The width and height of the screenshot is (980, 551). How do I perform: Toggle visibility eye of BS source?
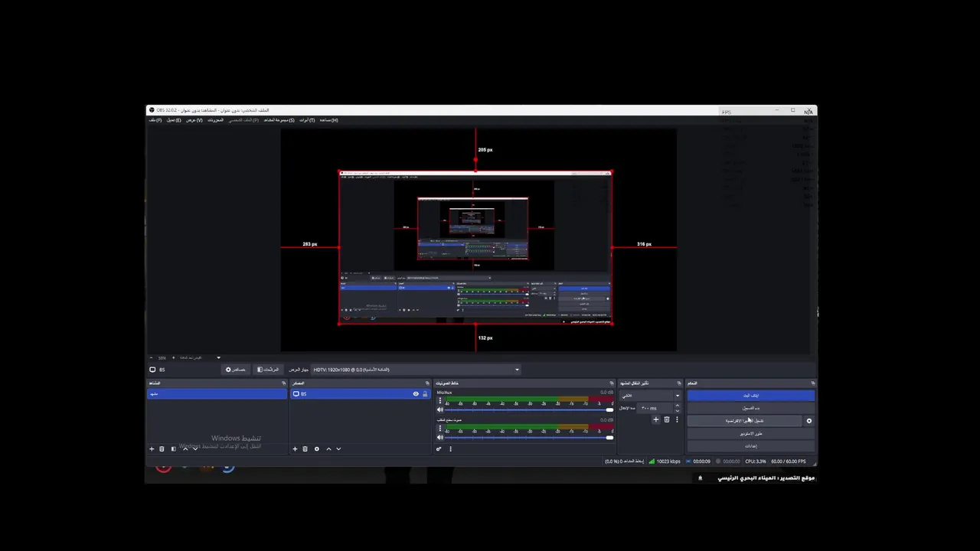click(x=416, y=394)
